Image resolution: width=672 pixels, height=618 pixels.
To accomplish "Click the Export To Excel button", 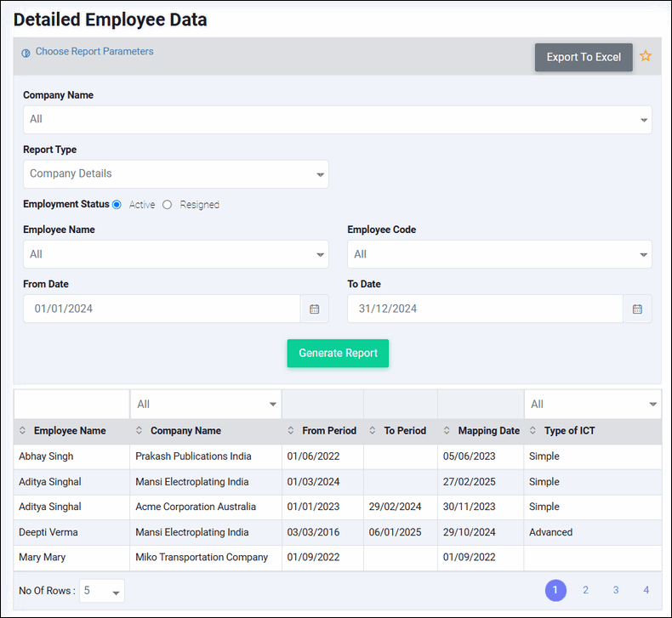I will click(x=584, y=57).
